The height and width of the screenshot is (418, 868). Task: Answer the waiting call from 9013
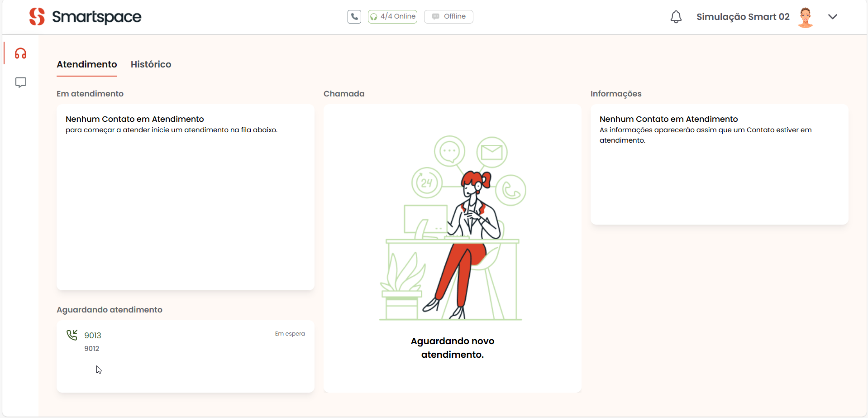pyautogui.click(x=93, y=336)
